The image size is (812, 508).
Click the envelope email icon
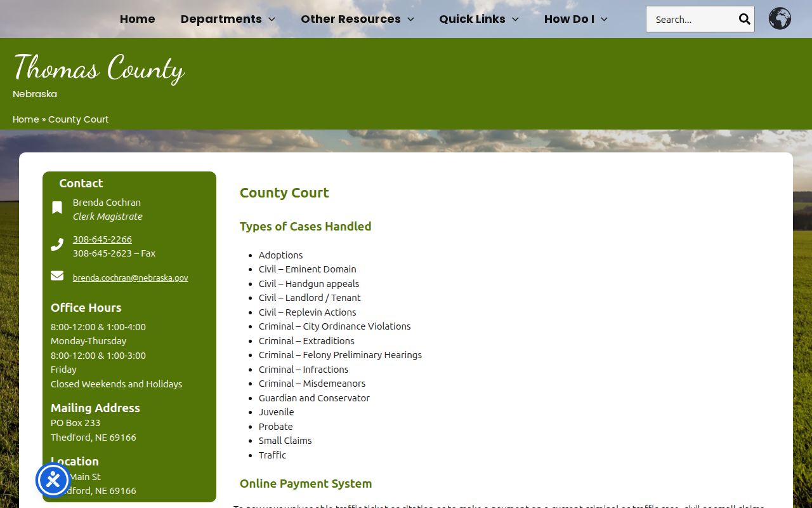point(57,276)
